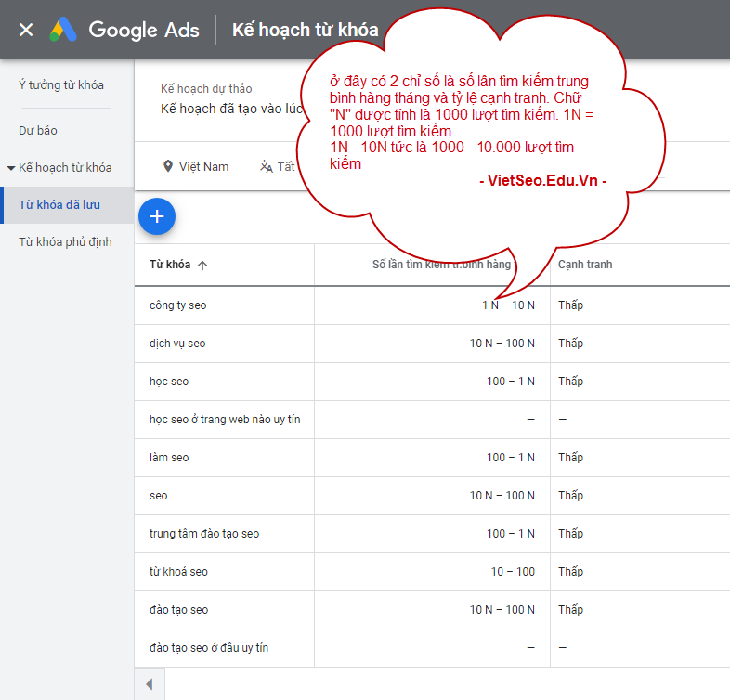
Task: Close the keyword planner with the X icon
Action: (x=26, y=30)
